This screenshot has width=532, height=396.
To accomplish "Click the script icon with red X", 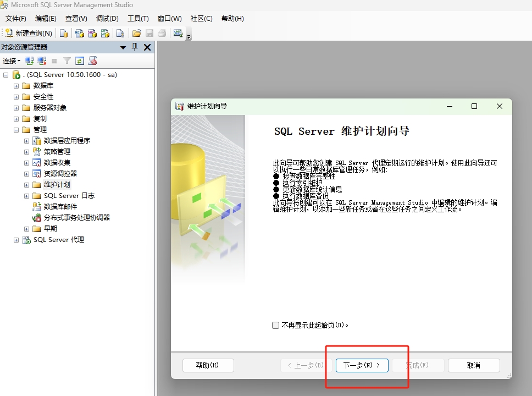I will tap(92, 61).
